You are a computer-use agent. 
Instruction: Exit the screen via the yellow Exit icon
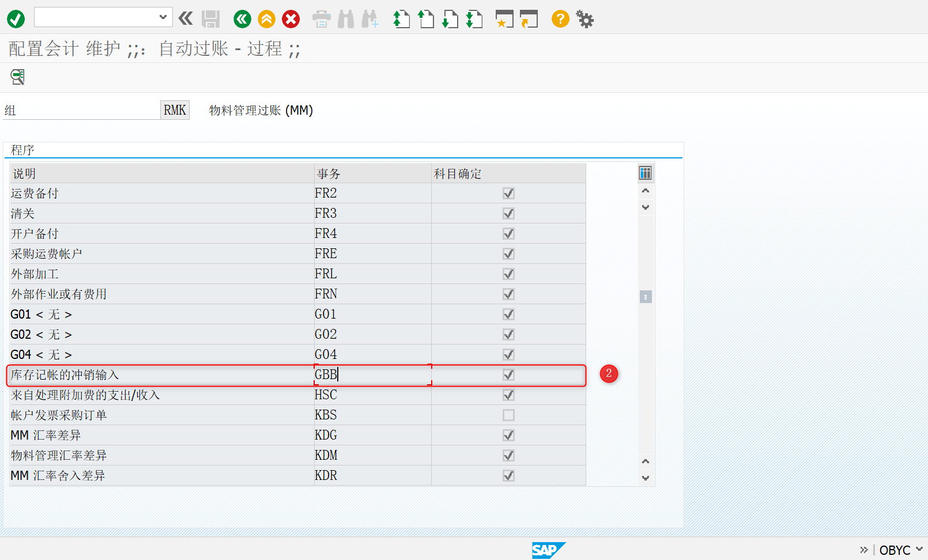tap(266, 18)
